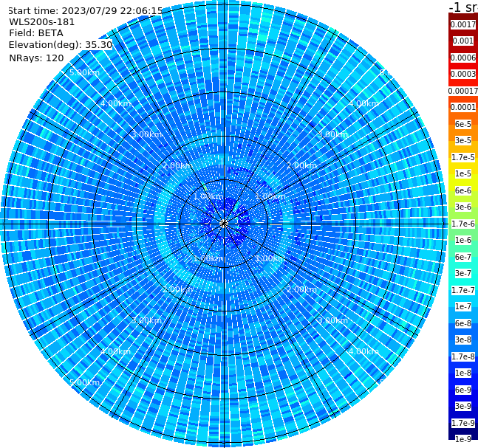Click the 3e-8 colorbar label
This screenshot has width=478, height=448.
(463, 340)
